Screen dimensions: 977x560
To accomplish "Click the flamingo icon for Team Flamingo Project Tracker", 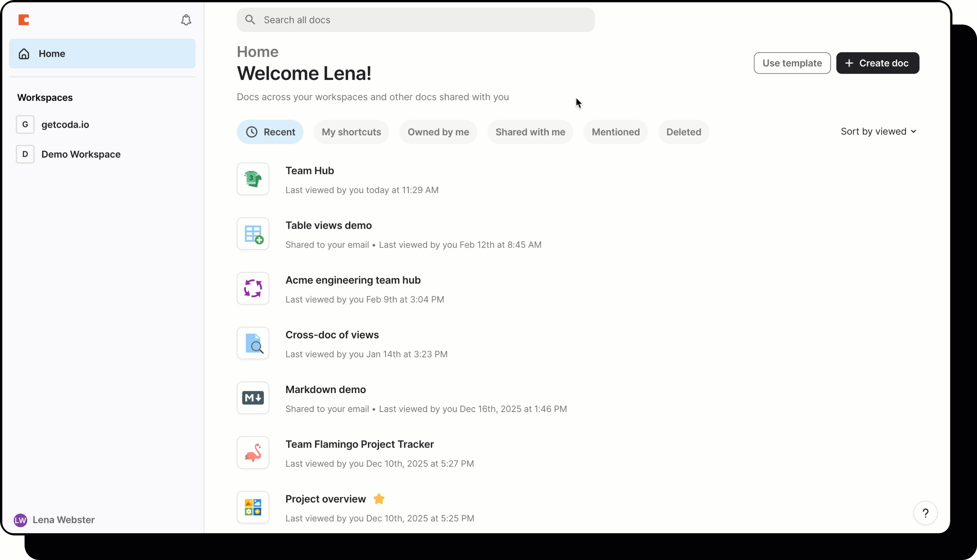I will [x=253, y=452].
